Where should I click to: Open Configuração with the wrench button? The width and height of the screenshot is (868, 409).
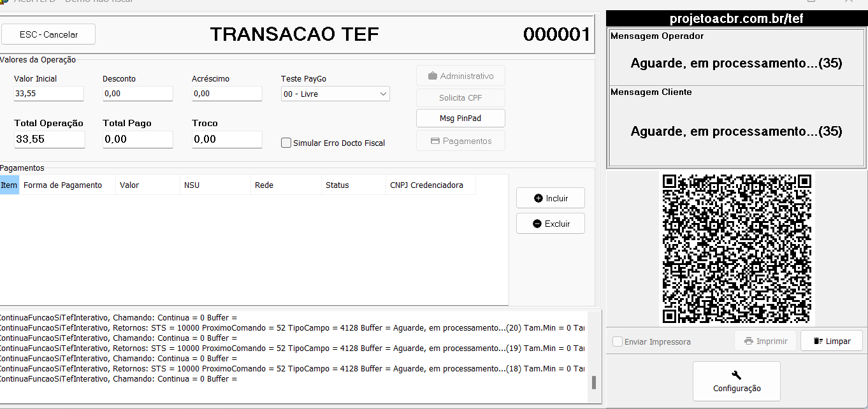(737, 381)
